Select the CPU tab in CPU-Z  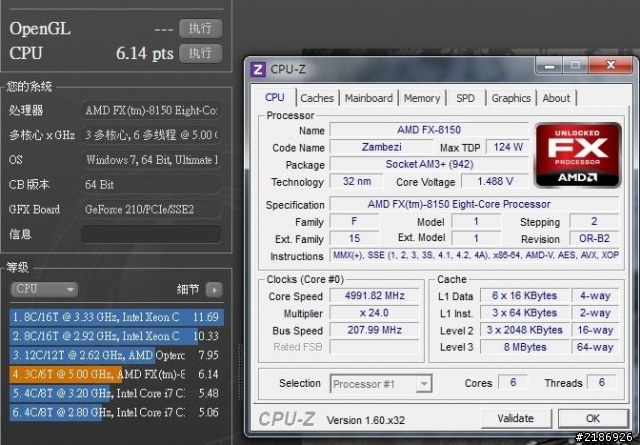[274, 97]
